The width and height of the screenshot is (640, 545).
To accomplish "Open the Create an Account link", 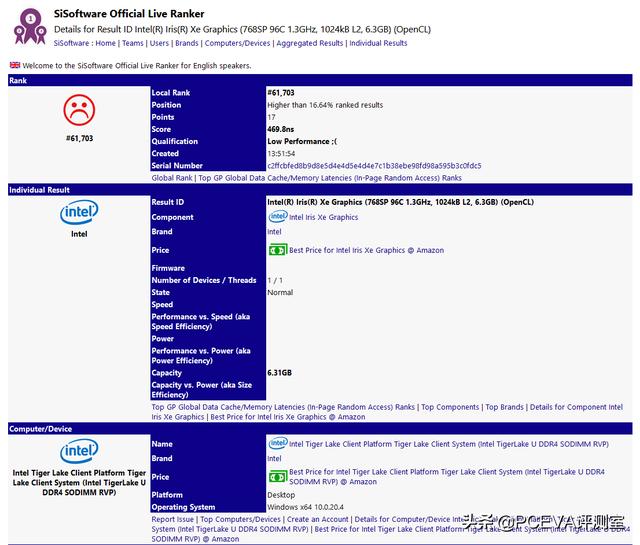I will (x=318, y=519).
